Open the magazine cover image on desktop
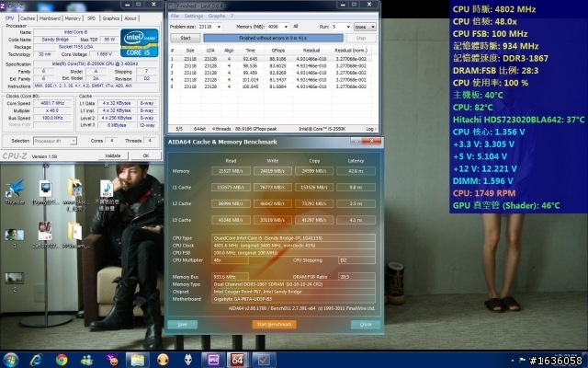 tap(45, 235)
